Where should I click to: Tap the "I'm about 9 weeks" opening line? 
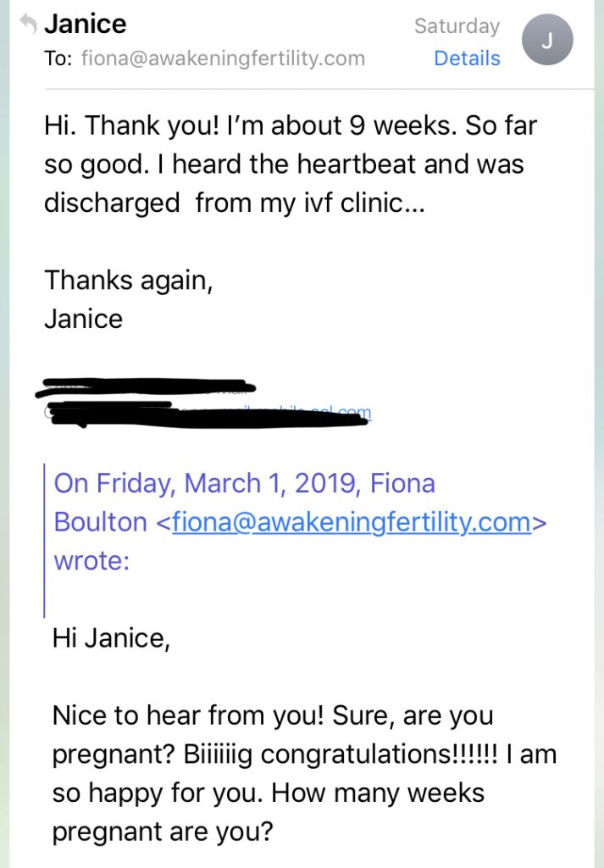tap(291, 125)
